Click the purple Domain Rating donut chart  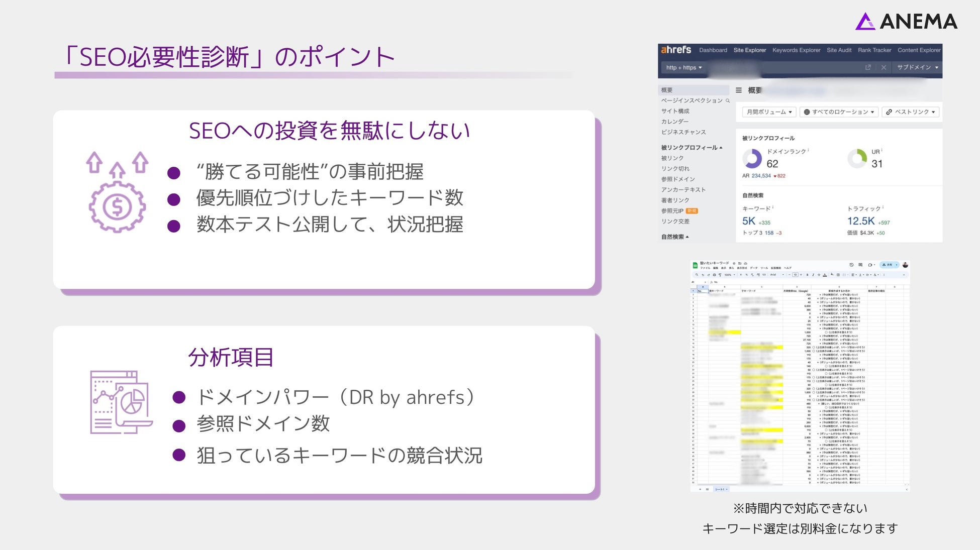(752, 159)
